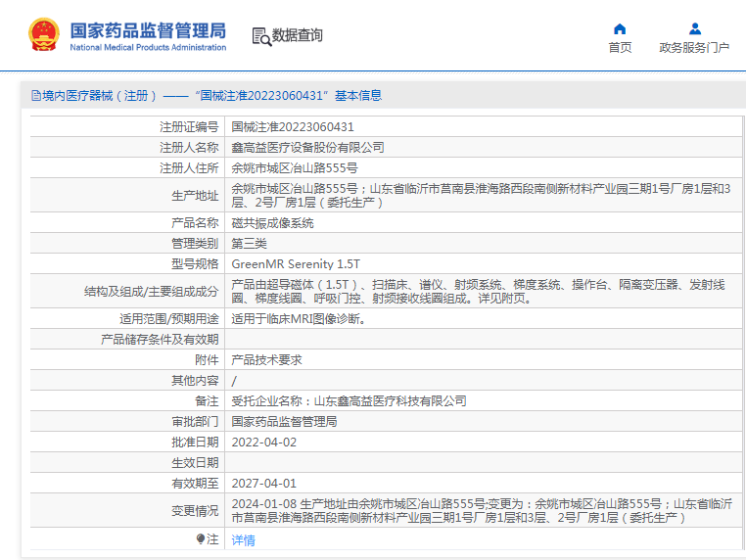Image resolution: width=746 pixels, height=560 pixels.
Task: Click 产品名称 row label
Action: click(x=195, y=222)
